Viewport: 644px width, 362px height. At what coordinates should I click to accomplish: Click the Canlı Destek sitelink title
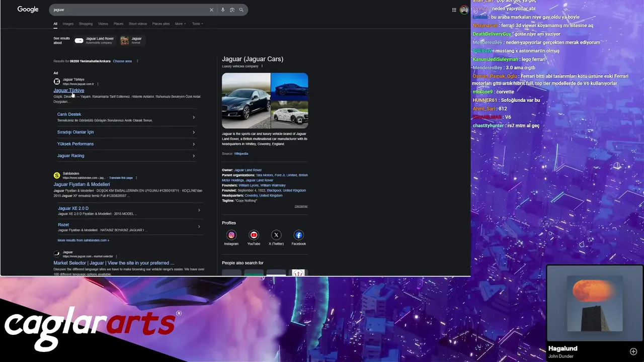point(69,114)
